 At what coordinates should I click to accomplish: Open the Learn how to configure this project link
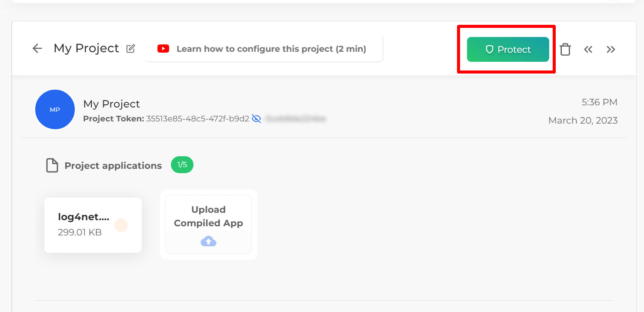271,48
